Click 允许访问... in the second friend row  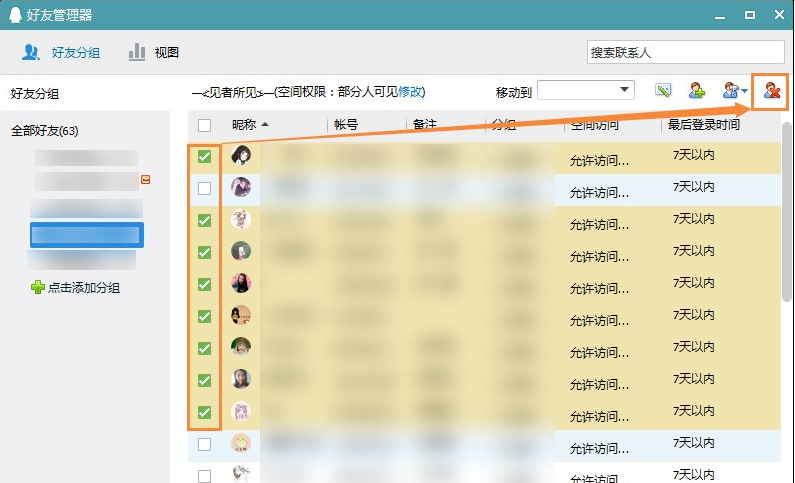coord(599,193)
